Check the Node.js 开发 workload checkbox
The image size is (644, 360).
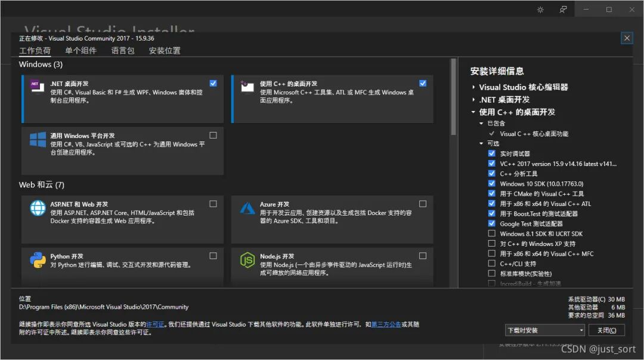(x=423, y=256)
